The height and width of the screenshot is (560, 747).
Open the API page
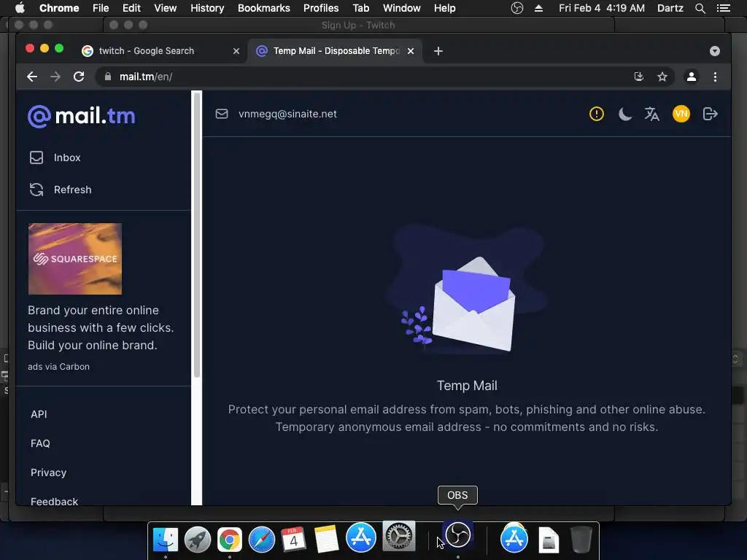(x=39, y=414)
